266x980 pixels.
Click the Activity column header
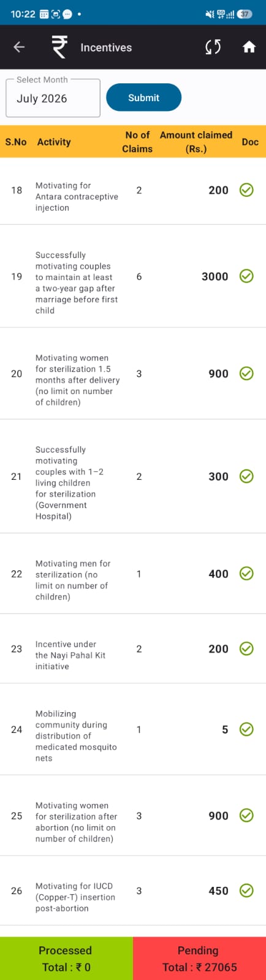54,142
